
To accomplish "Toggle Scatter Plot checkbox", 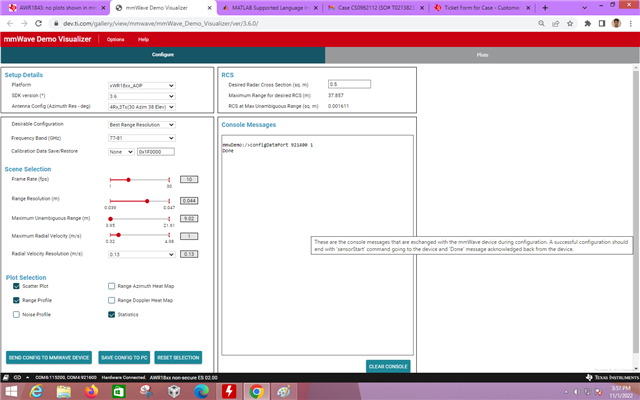I will point(16,286).
